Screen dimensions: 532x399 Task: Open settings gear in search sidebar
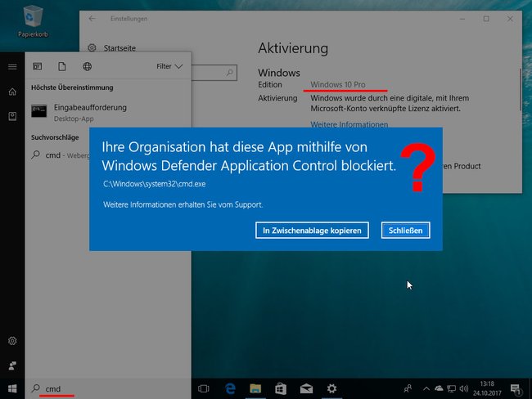coord(12,341)
